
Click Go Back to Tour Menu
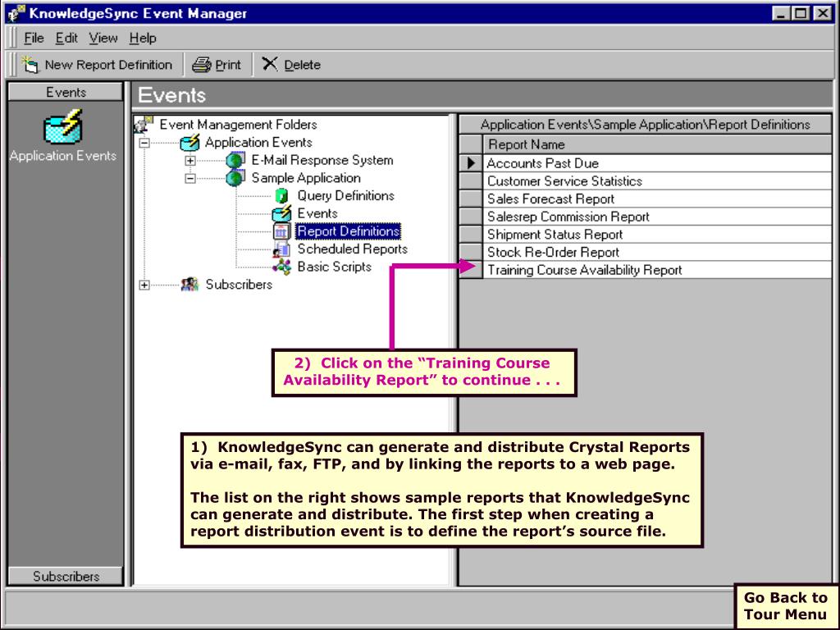point(785,606)
